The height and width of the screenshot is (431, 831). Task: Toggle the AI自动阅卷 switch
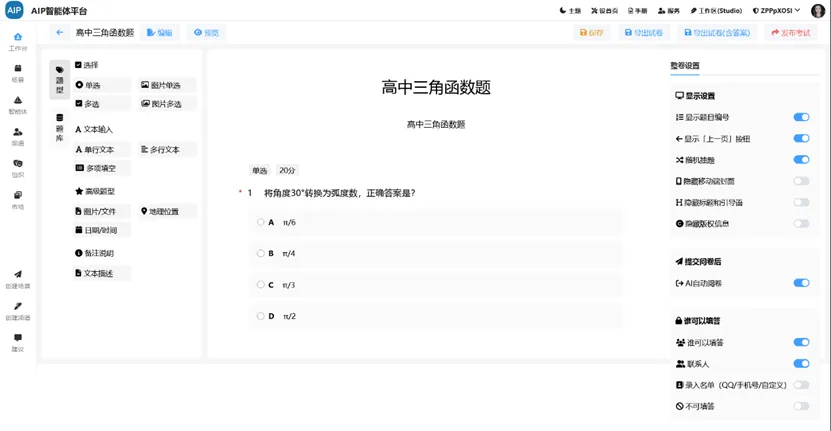pos(801,283)
